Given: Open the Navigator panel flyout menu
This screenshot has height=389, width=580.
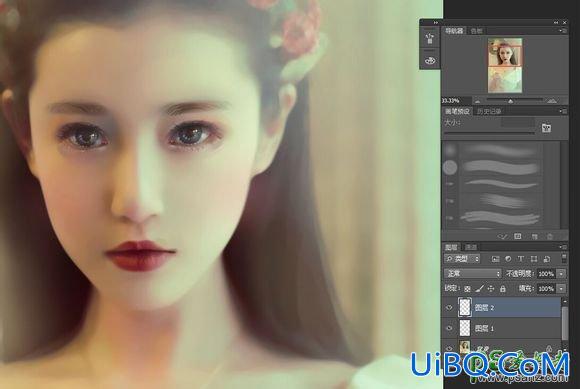Looking at the screenshot, I should [563, 31].
